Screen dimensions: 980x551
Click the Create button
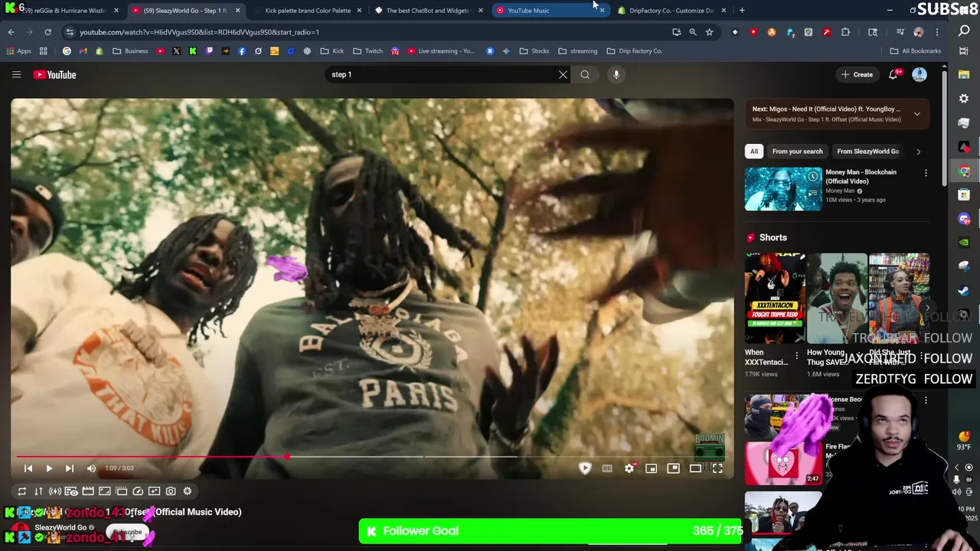pyautogui.click(x=857, y=74)
